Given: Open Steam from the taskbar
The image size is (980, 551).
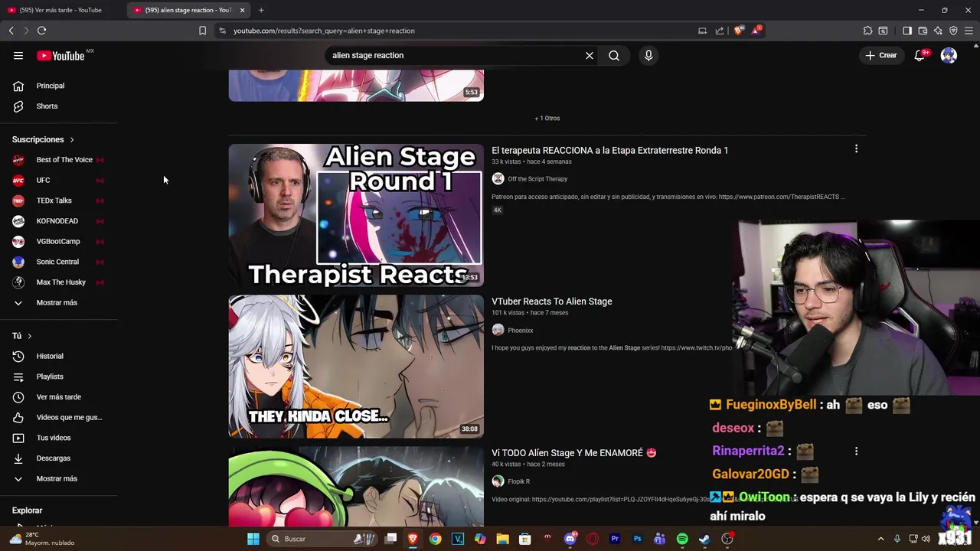Looking at the screenshot, I should 704,539.
